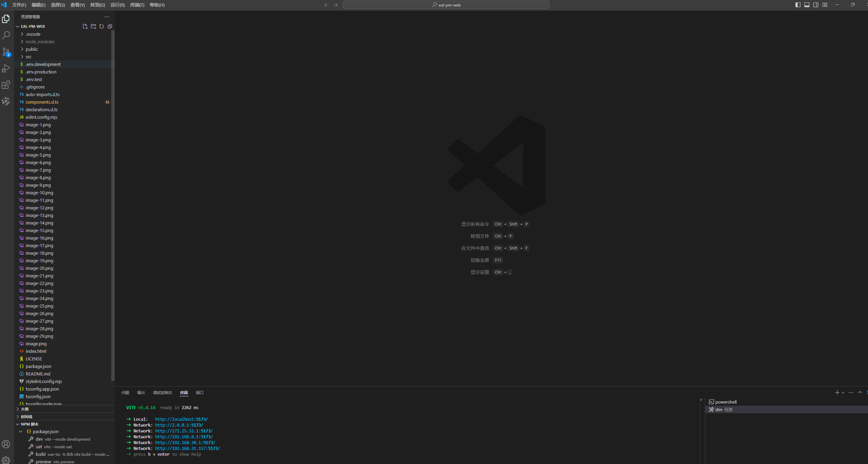868x464 pixels.
Task: Toggle bottom panel layout button
Action: pos(807,5)
